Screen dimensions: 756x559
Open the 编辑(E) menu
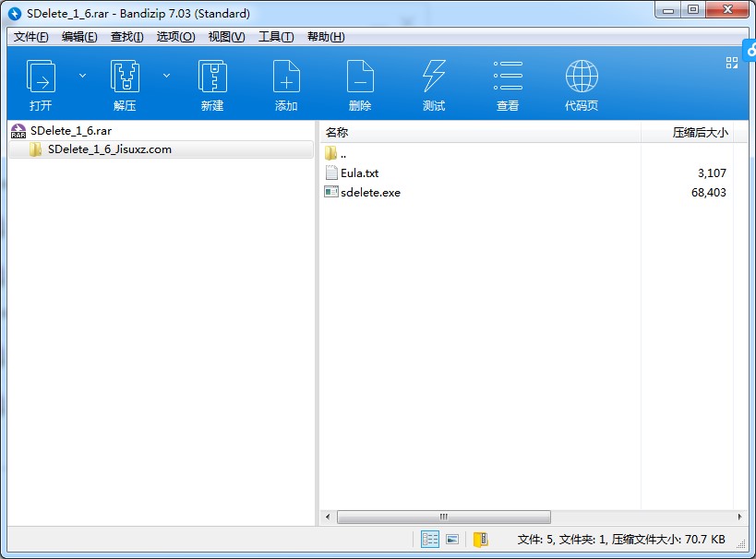pyautogui.click(x=79, y=37)
